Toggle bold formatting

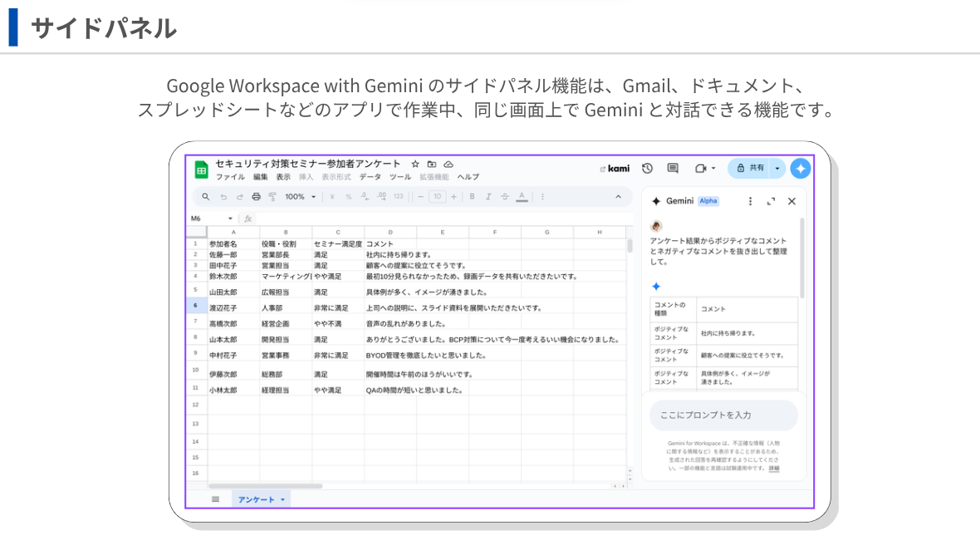click(x=472, y=197)
